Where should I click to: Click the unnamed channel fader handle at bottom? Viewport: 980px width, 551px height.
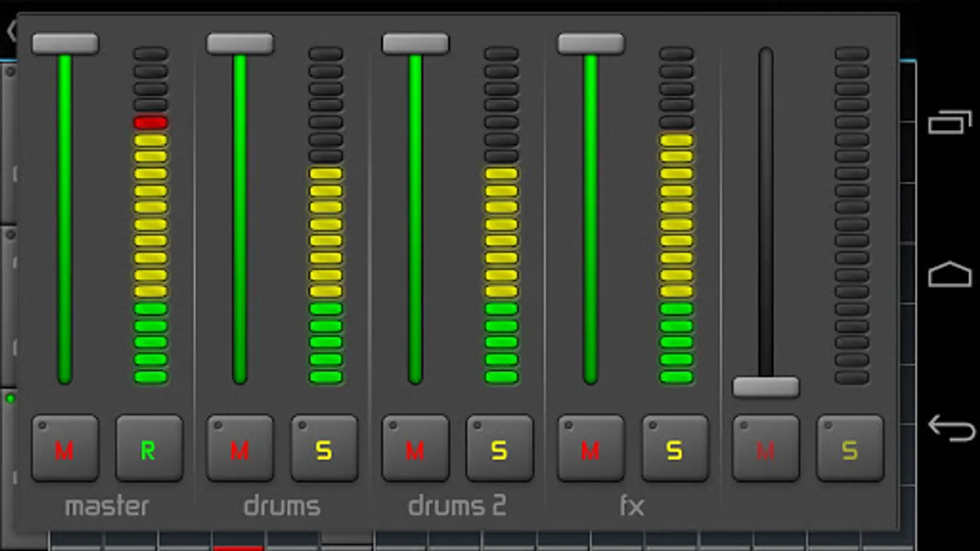pos(766,388)
